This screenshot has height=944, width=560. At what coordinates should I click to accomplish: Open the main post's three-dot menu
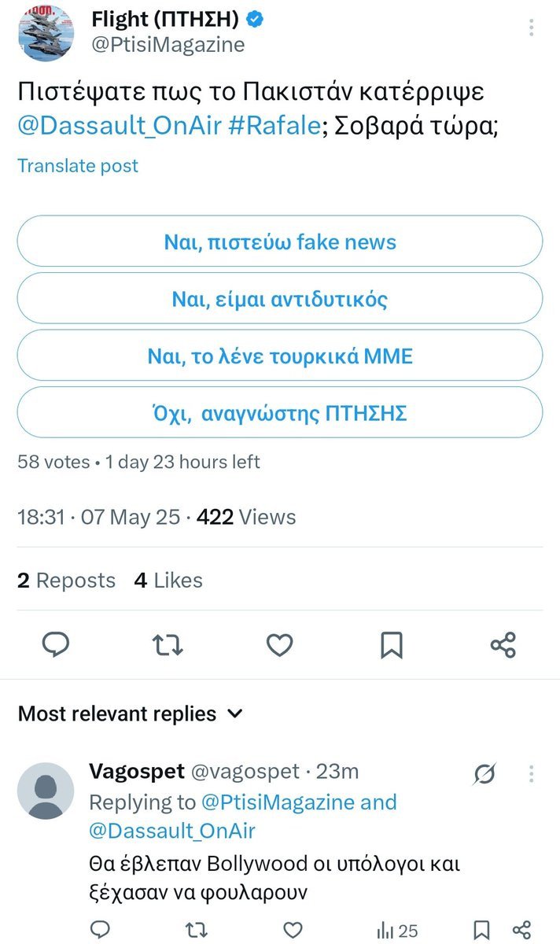click(x=532, y=29)
